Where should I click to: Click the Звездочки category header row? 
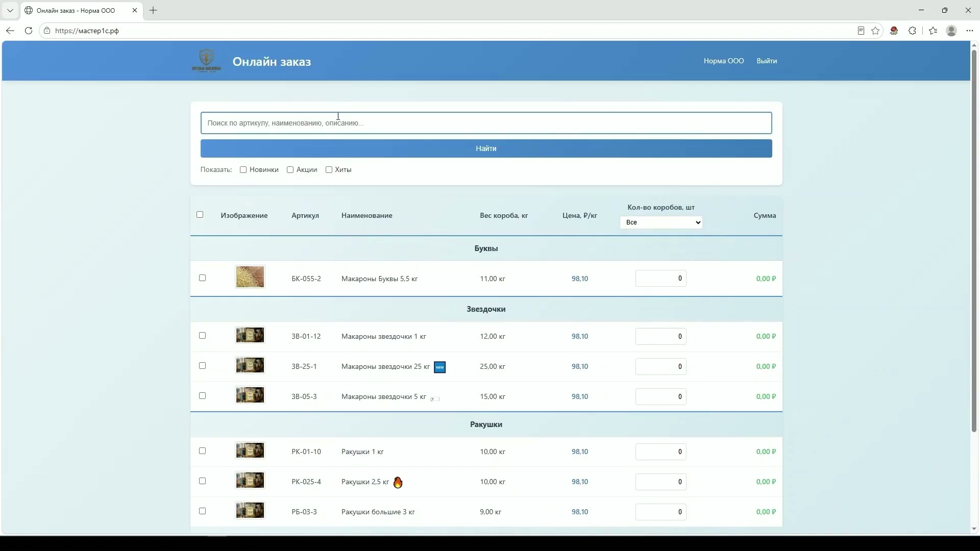point(486,309)
